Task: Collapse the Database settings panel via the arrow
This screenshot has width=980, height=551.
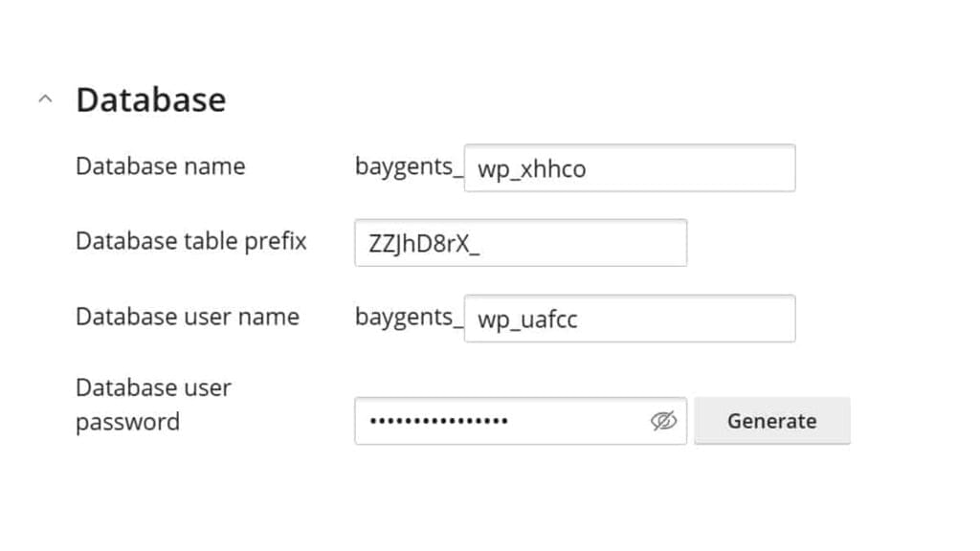Action: 44,97
